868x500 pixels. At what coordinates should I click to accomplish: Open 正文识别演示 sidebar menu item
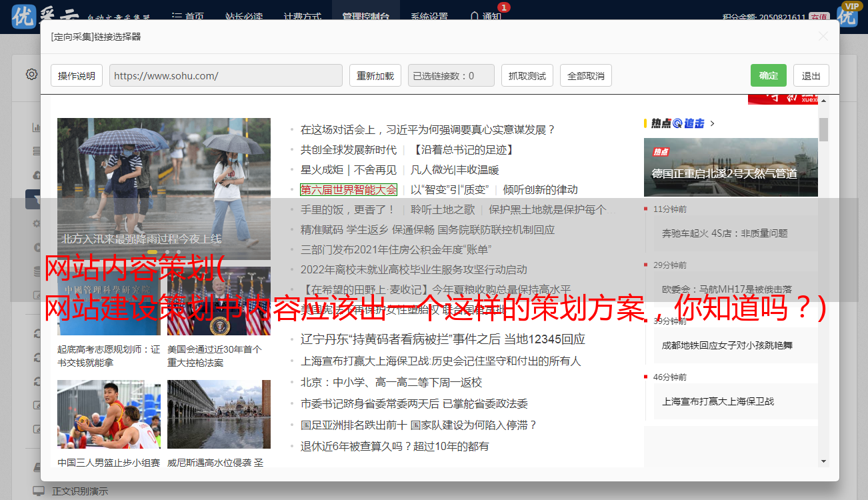[x=80, y=491]
